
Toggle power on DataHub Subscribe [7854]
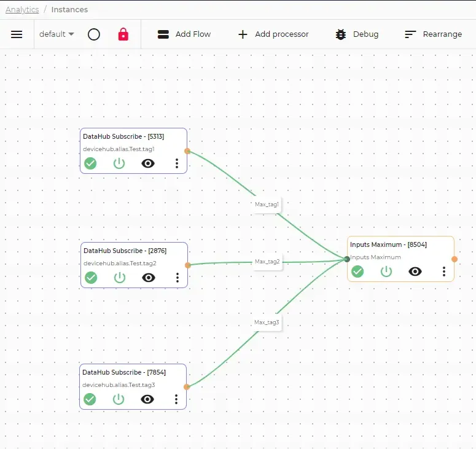point(119,399)
